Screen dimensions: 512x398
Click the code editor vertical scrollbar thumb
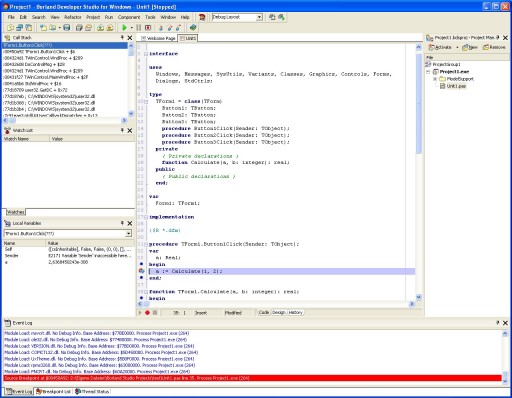pyautogui.click(x=419, y=103)
